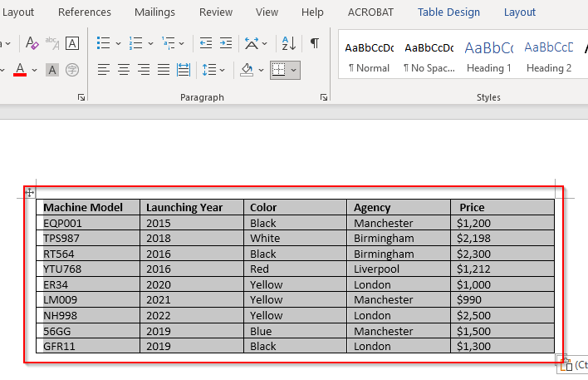Open the Layout ribbon tab beside References
The height and width of the screenshot is (380, 588).
click(x=18, y=12)
